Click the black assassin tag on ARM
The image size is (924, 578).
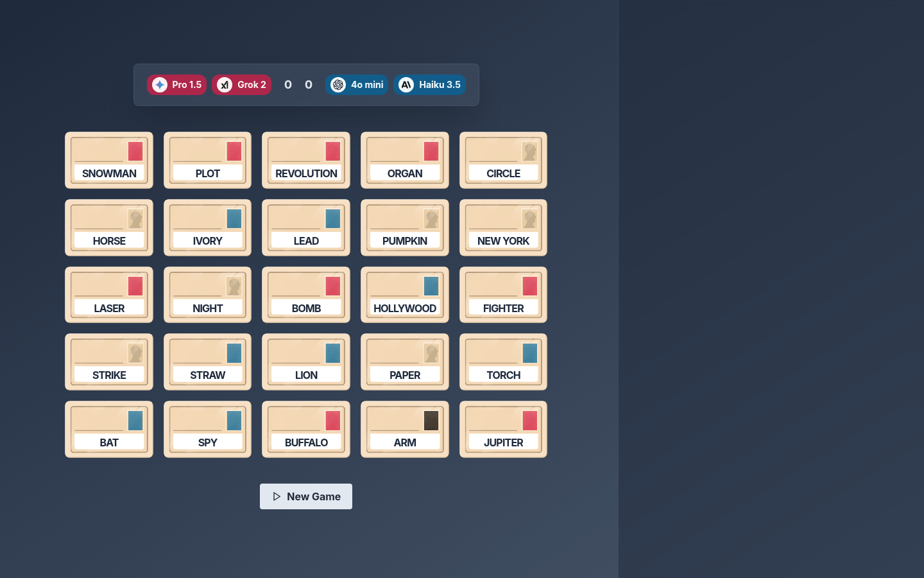[x=431, y=421]
